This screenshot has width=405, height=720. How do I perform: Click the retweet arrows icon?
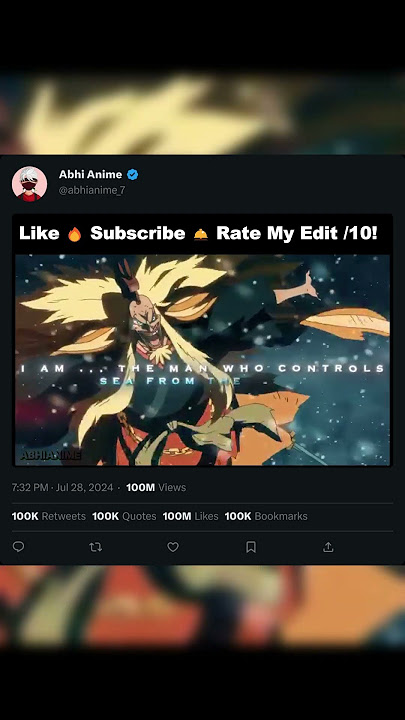pyautogui.click(x=96, y=547)
